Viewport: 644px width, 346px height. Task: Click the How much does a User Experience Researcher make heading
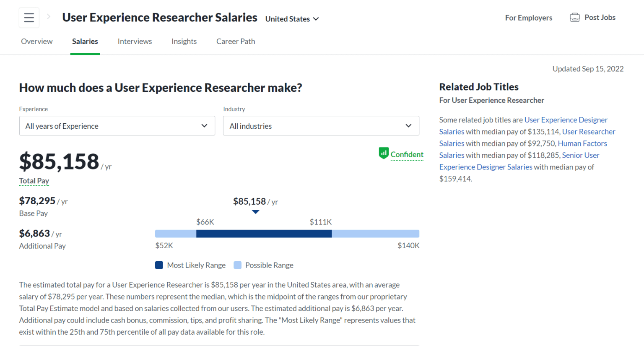point(161,88)
